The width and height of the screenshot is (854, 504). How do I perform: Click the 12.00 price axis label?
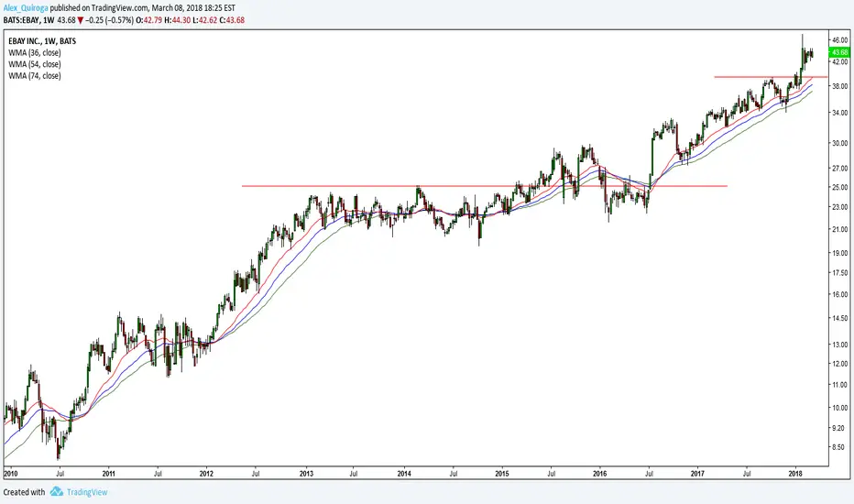(x=840, y=364)
